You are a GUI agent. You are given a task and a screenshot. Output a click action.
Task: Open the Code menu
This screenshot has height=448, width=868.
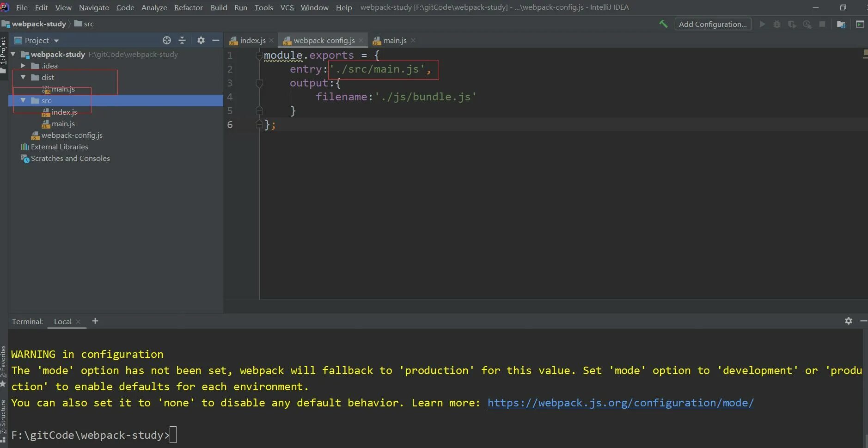coord(125,7)
